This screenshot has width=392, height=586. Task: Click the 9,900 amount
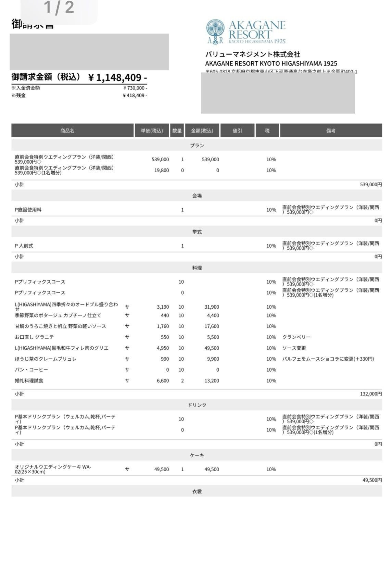coord(213,359)
